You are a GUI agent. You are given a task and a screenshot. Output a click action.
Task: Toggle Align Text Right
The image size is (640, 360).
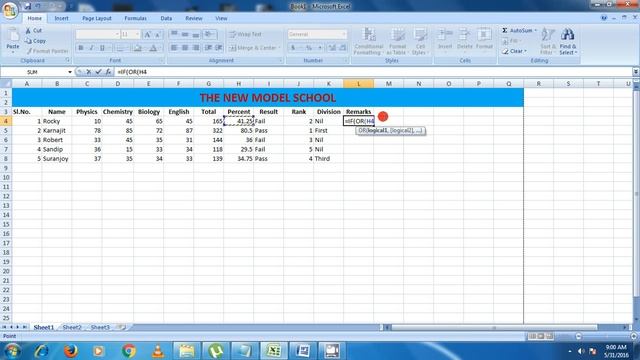pyautogui.click(x=196, y=48)
